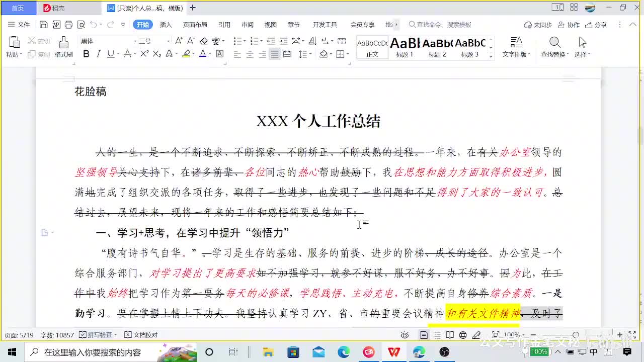Click the Cut (剪切) scissors button
Viewport: 644px width, 362px height.
pos(39,41)
